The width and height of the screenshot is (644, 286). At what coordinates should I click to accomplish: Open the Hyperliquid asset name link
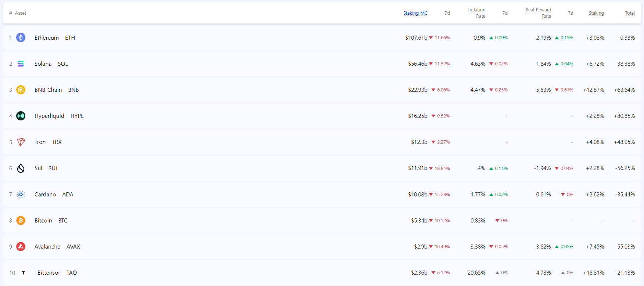click(x=49, y=116)
